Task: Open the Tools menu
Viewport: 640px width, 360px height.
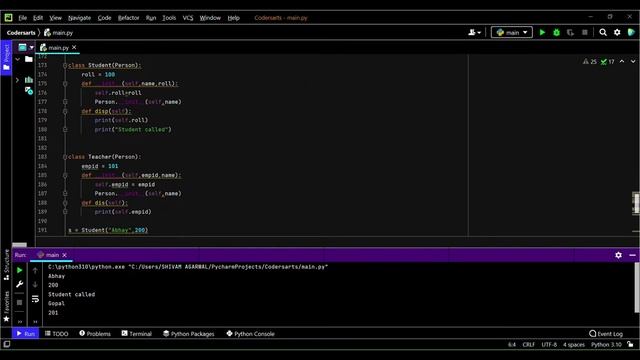Action: [x=169, y=18]
